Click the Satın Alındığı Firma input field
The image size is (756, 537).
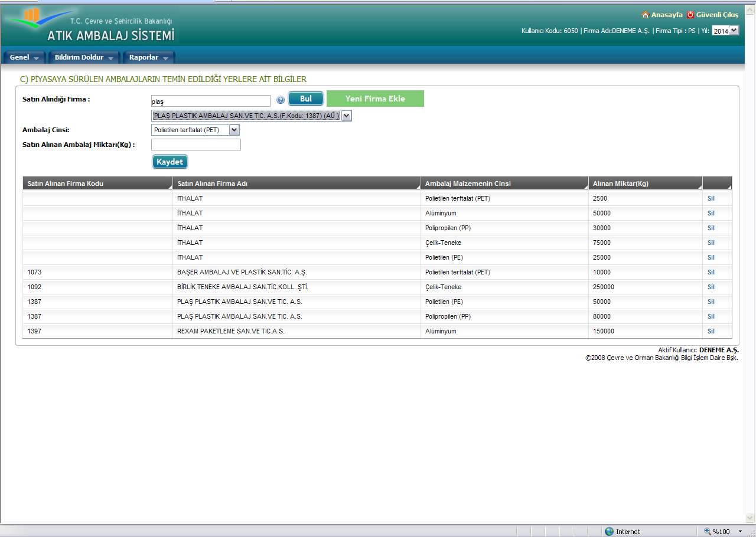(211, 101)
